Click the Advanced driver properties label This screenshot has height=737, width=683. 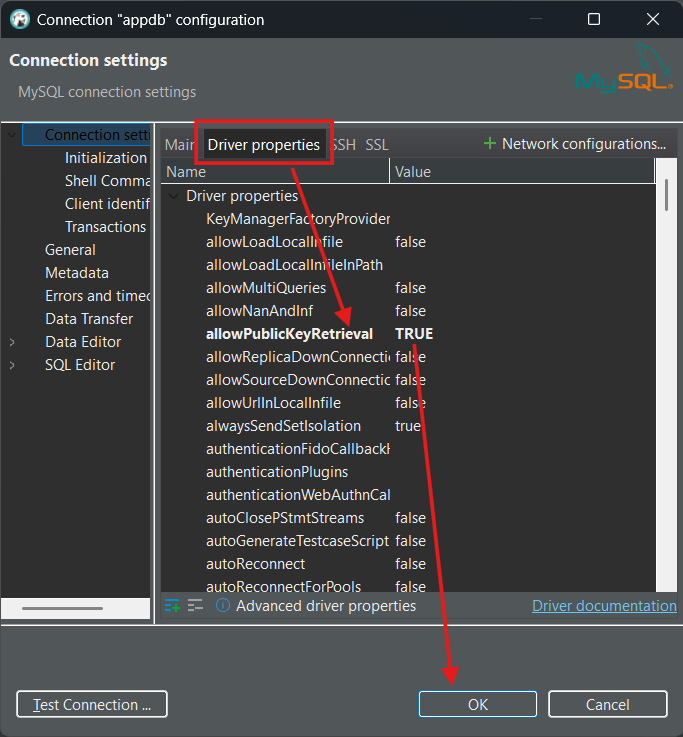[x=326, y=606]
